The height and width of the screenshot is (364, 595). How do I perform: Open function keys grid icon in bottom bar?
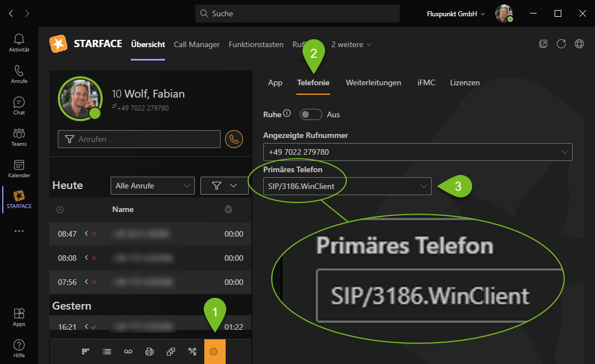(86, 352)
